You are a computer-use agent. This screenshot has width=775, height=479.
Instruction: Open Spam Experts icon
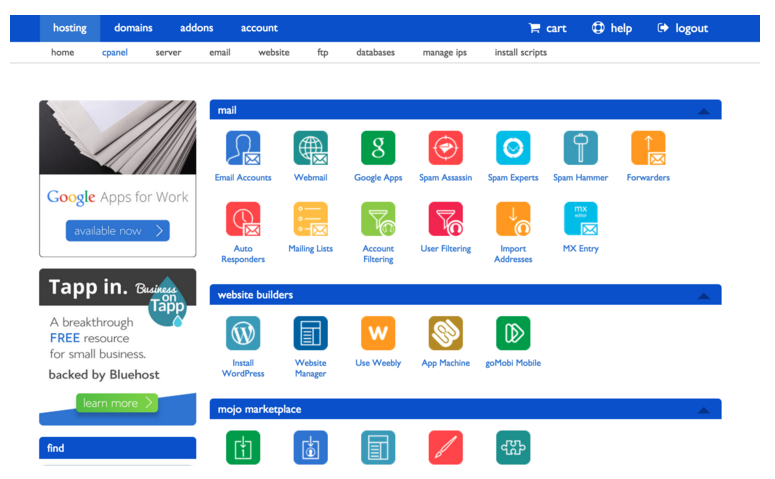click(513, 148)
